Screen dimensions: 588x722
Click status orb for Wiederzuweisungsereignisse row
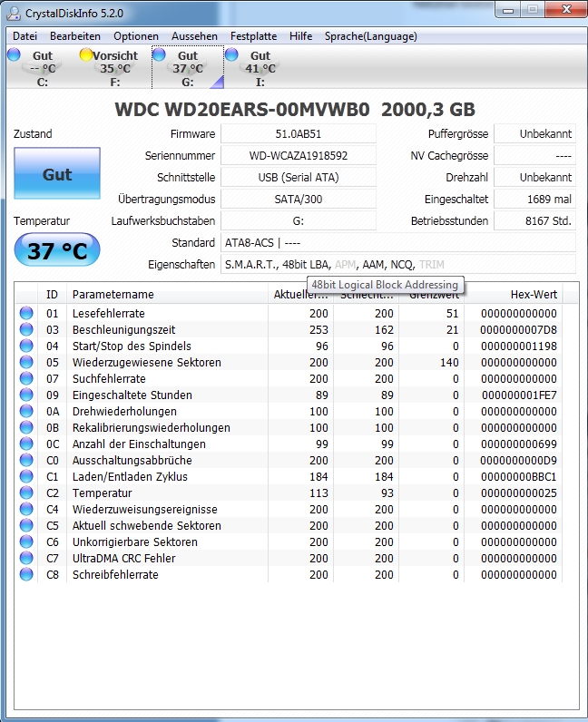pyautogui.click(x=26, y=509)
